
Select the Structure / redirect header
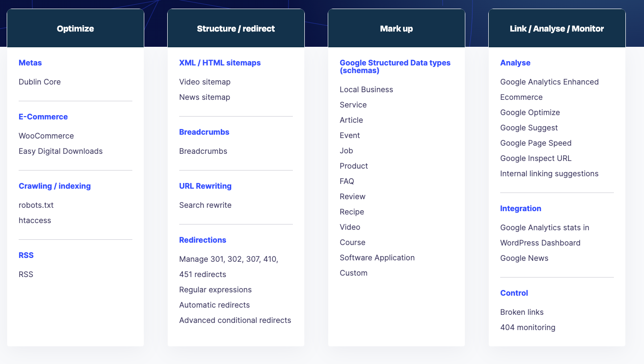click(x=236, y=29)
